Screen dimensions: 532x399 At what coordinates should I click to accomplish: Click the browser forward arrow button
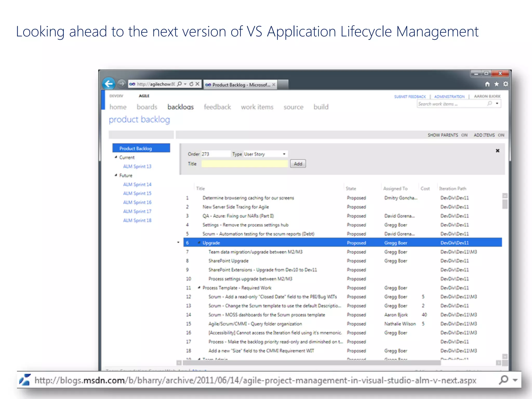pos(121,84)
